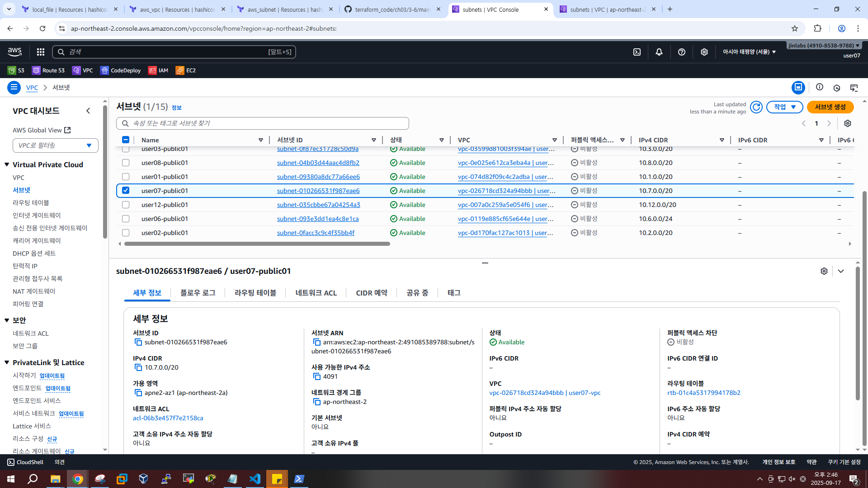This screenshot has width=868, height=488.
Task: Uncheck the user07-public01 subnet checkbox
Action: pyautogui.click(x=126, y=191)
